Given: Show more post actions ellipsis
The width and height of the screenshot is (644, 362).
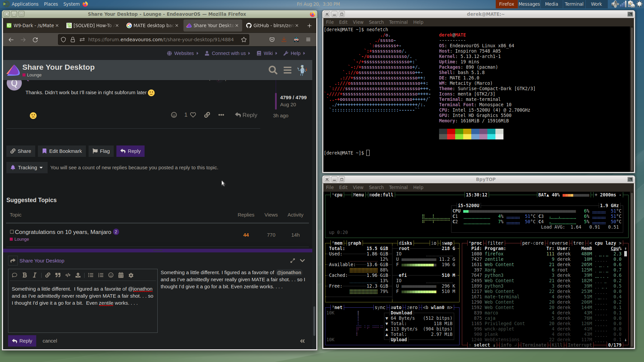Looking at the screenshot, I should [x=221, y=115].
